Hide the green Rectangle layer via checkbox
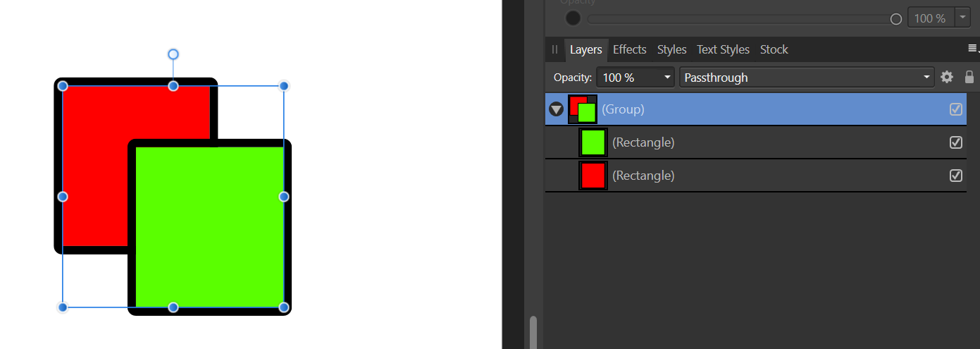The image size is (980, 349). pos(956,142)
